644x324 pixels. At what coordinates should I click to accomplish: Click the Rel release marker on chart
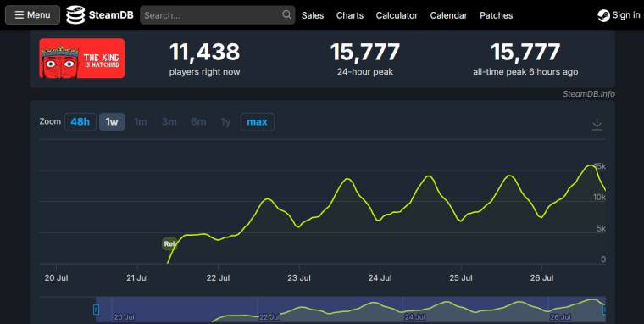[x=169, y=243]
